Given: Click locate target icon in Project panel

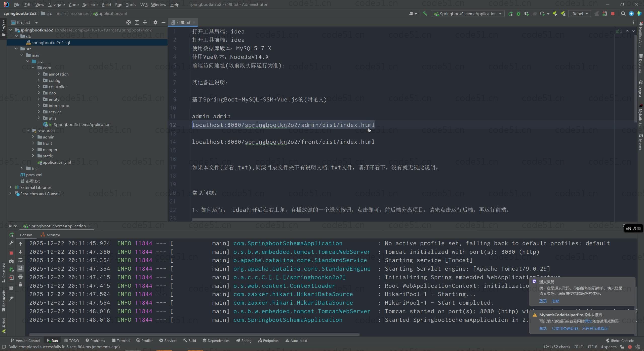Looking at the screenshot, I should [129, 22].
